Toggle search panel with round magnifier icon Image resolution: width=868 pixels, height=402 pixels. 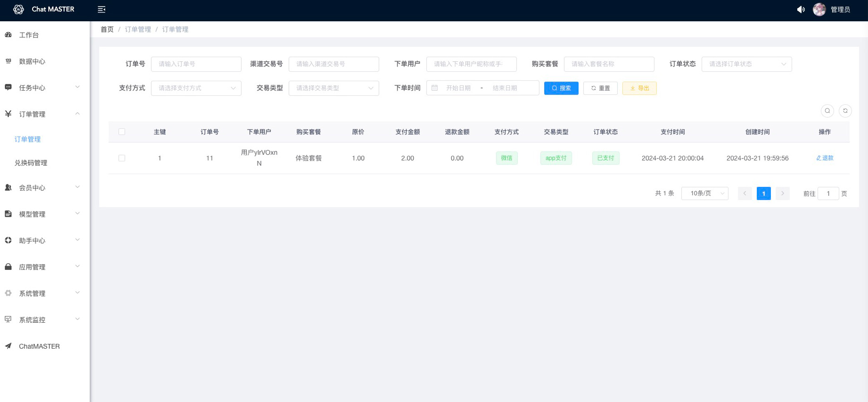[827, 111]
